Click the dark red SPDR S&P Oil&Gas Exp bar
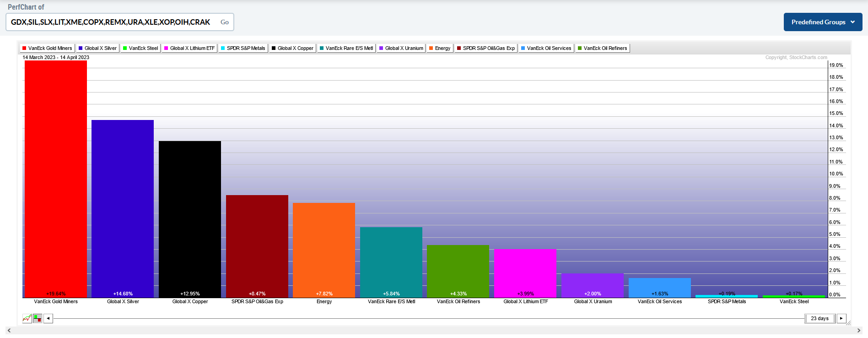 click(257, 246)
